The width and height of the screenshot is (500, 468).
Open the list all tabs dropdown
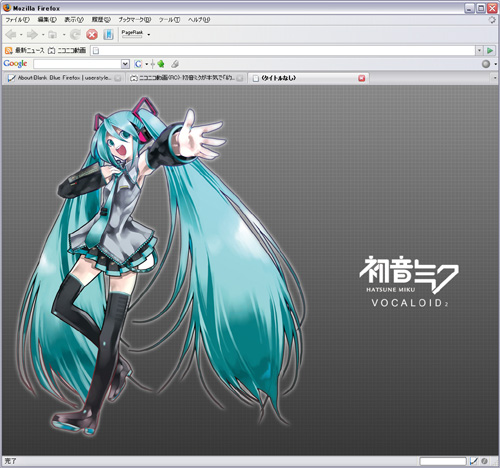[495, 78]
